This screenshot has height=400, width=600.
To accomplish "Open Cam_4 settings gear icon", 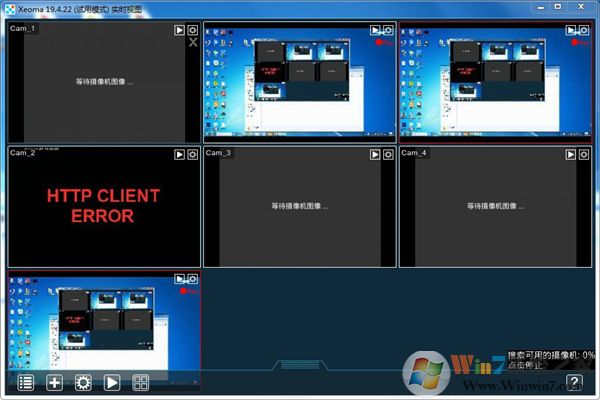I will pos(584,155).
